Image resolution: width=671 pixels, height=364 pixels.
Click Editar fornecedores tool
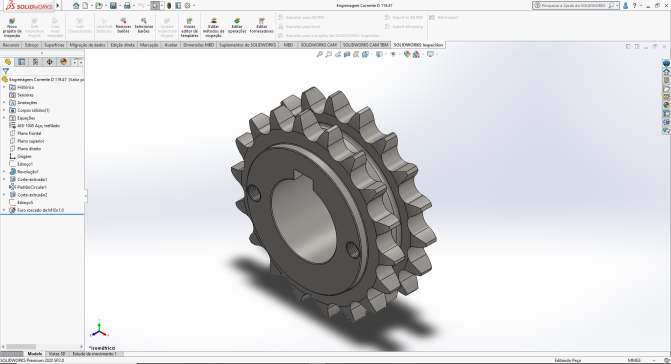click(261, 26)
